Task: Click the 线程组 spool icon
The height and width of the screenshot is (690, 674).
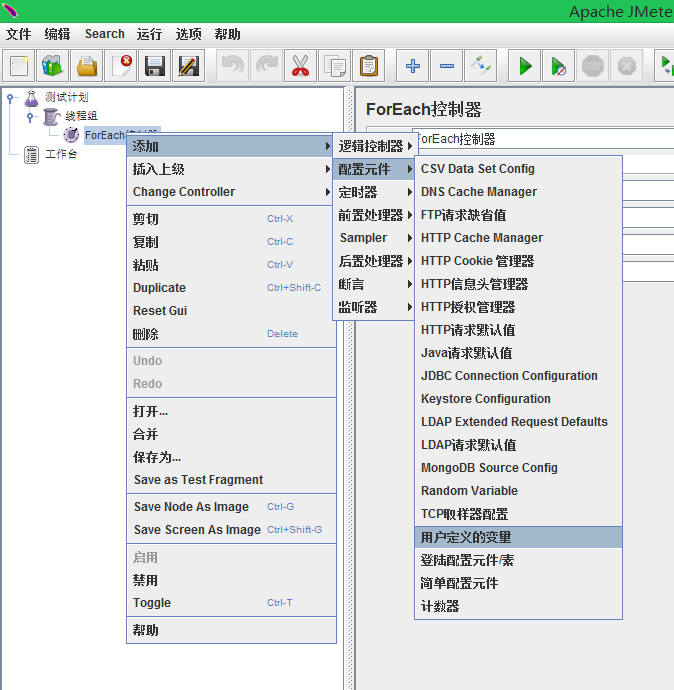Action: pos(51,117)
